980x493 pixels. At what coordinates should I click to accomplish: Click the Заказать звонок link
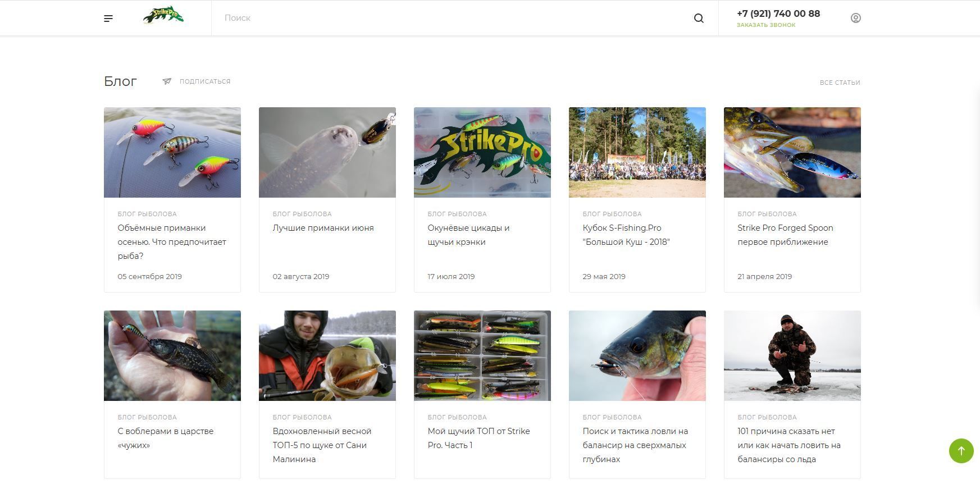(x=766, y=25)
